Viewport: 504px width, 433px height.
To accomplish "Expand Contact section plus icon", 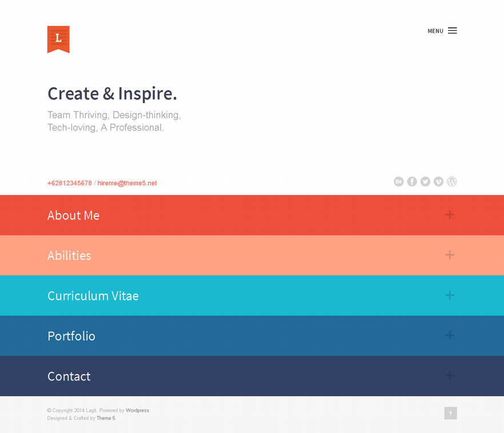I will pyautogui.click(x=450, y=375).
